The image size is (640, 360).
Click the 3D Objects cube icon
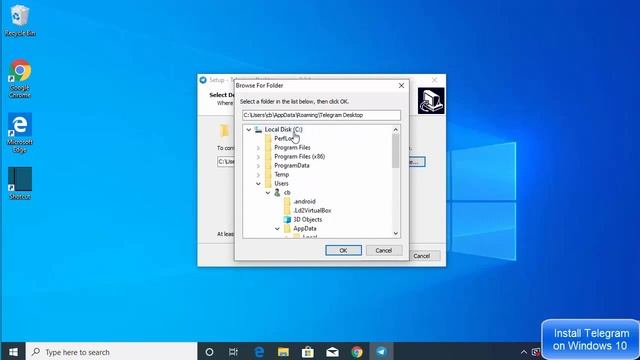[287, 219]
